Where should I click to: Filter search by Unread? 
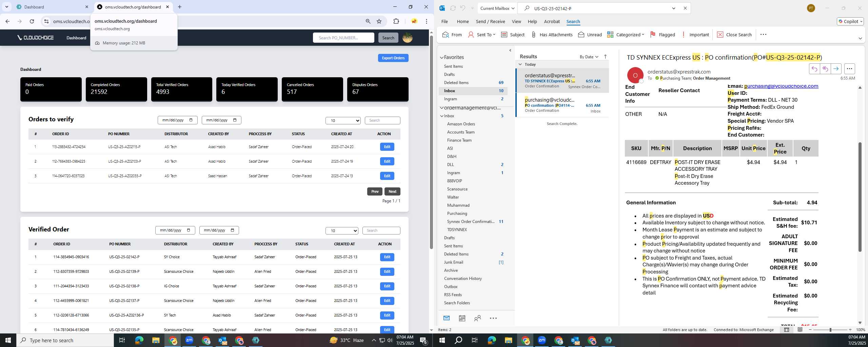[590, 35]
